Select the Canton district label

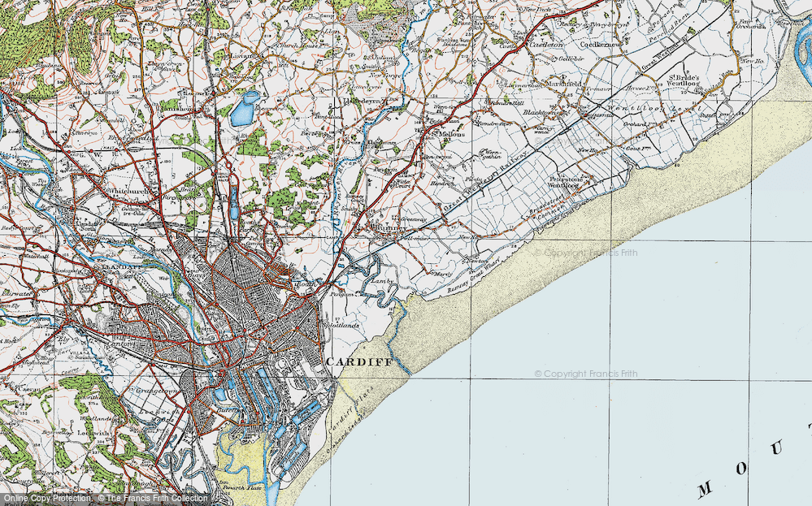[120, 343]
